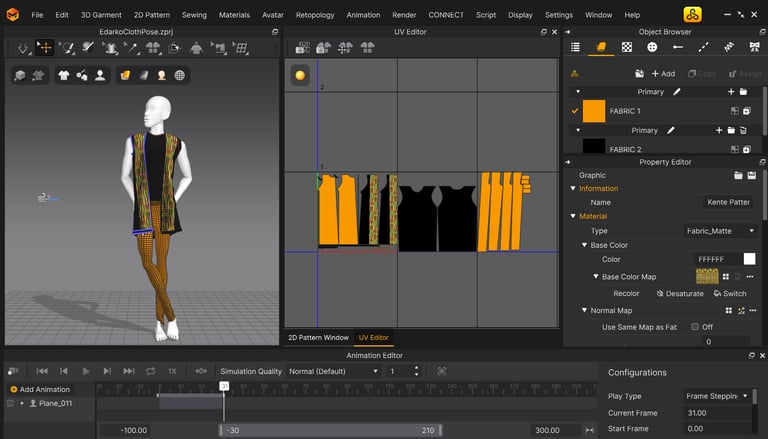Screen dimensions: 768x439
Task: Toggle the Use Same Map checkbox
Action: pyautogui.click(x=695, y=327)
